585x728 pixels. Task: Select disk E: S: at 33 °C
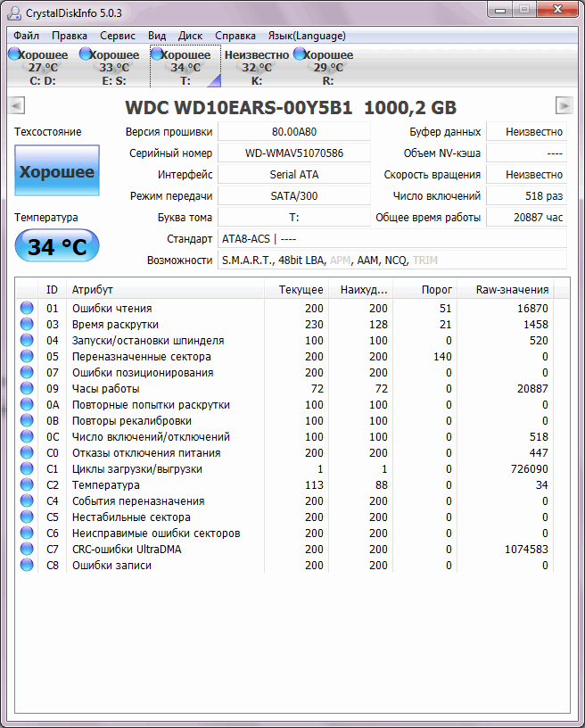(x=114, y=67)
